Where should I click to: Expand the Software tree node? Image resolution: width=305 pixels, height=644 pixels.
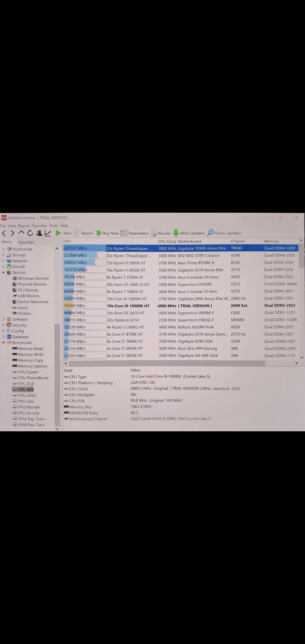coord(3,319)
